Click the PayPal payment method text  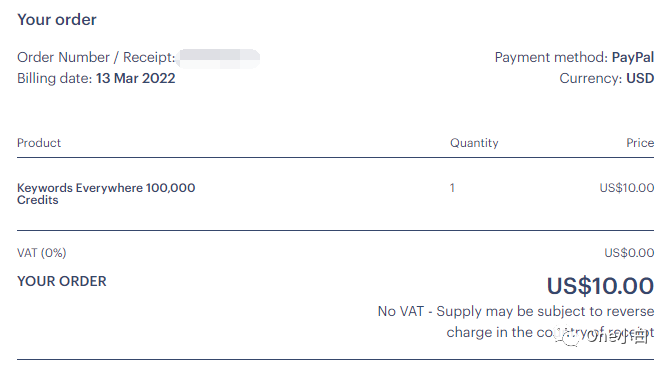[x=633, y=57]
